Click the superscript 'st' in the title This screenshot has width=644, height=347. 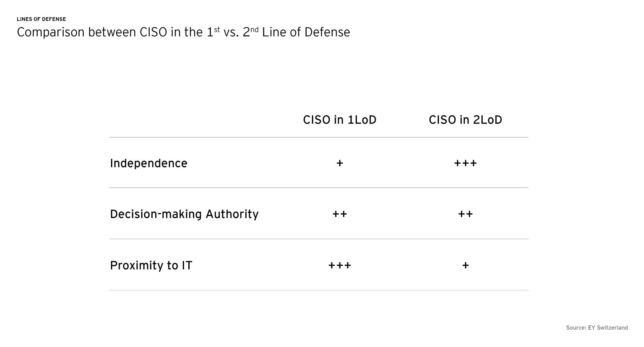217,30
